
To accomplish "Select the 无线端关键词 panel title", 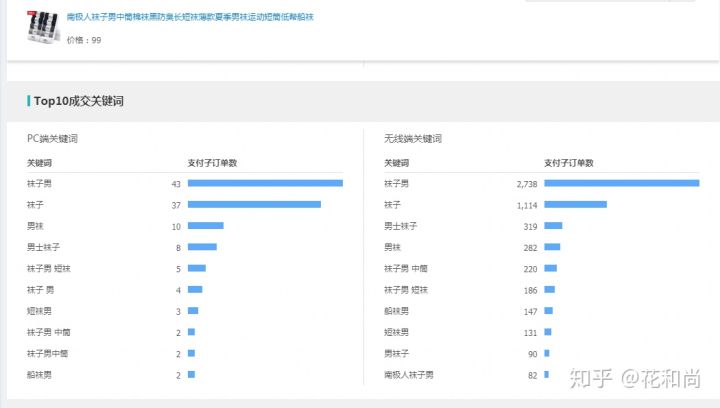I will point(412,139).
